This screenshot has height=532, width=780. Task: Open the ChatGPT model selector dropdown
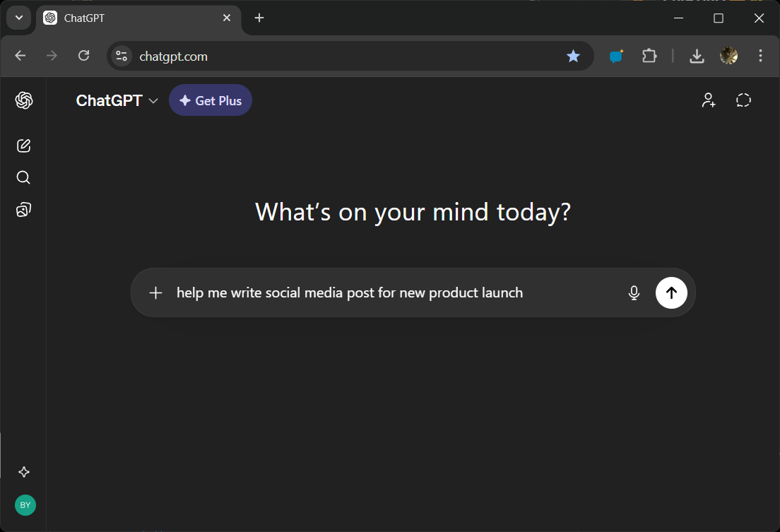pyautogui.click(x=117, y=100)
